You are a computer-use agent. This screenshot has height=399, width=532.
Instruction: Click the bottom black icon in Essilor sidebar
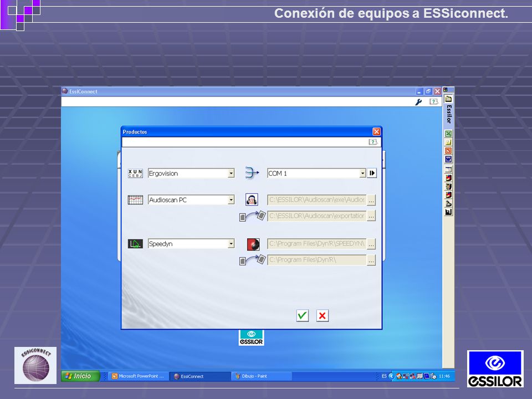(448, 212)
